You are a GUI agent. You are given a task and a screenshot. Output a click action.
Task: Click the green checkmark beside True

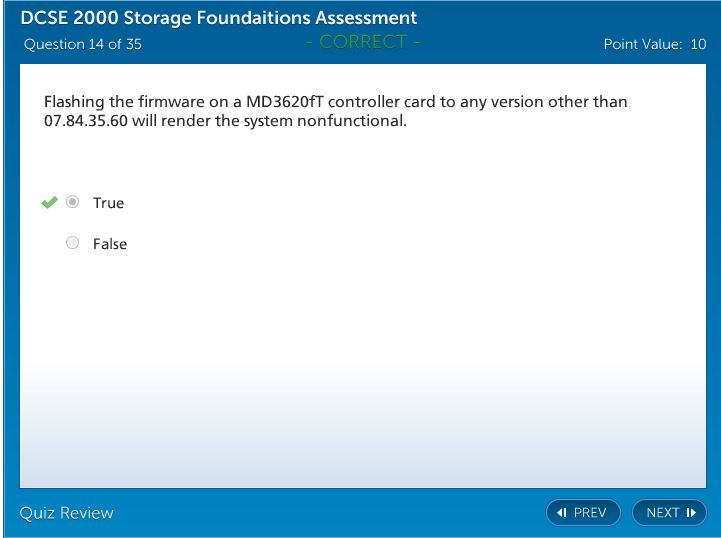49,203
